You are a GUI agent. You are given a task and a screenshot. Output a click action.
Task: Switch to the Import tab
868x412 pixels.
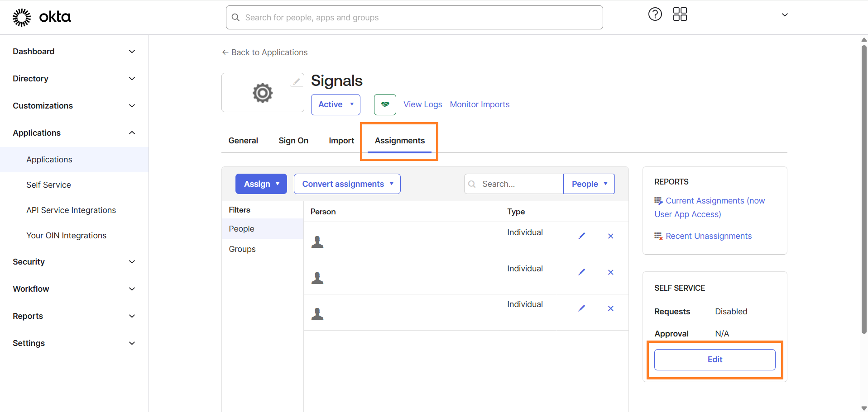341,141
